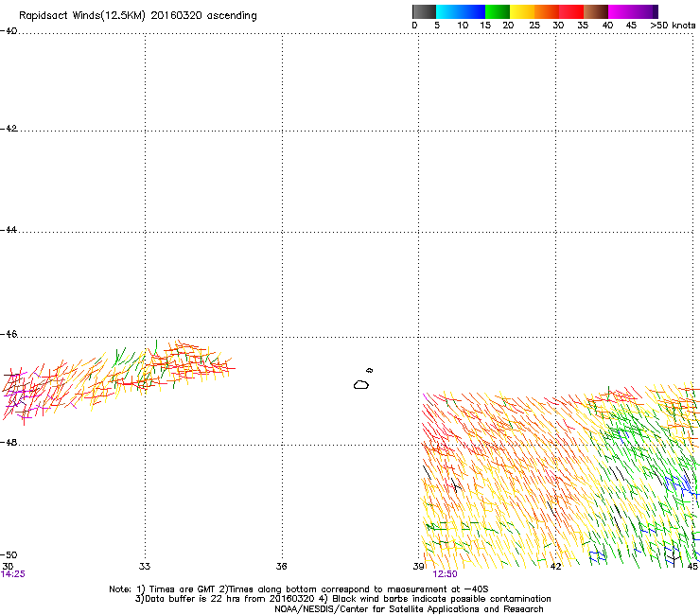Click the '25' legend scale label
This screenshot has width=700, height=615.
[534, 26]
